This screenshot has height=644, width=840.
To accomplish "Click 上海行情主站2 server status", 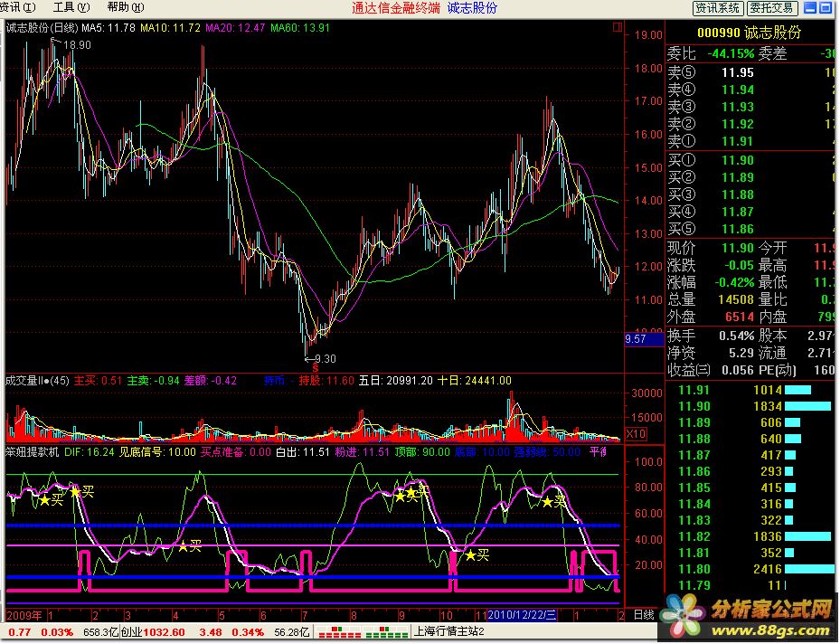I will click(x=448, y=631).
